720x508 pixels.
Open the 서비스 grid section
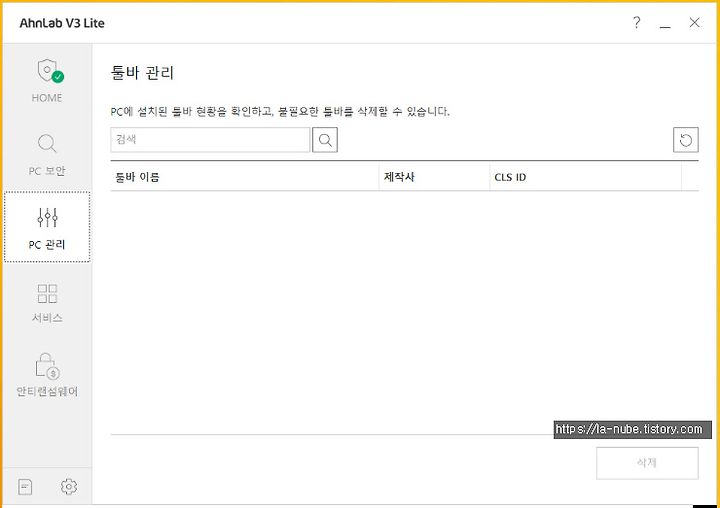[47, 302]
